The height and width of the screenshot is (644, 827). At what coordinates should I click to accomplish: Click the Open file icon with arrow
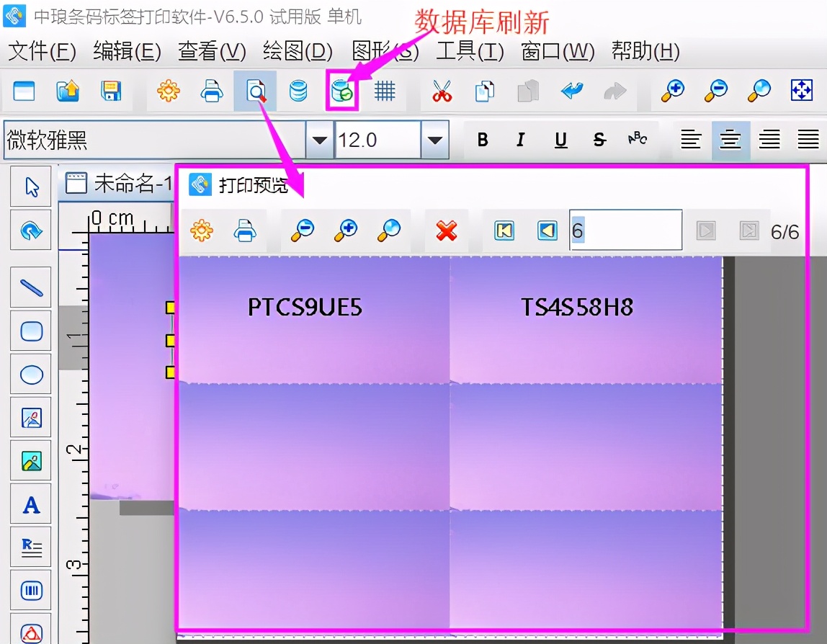pos(68,91)
